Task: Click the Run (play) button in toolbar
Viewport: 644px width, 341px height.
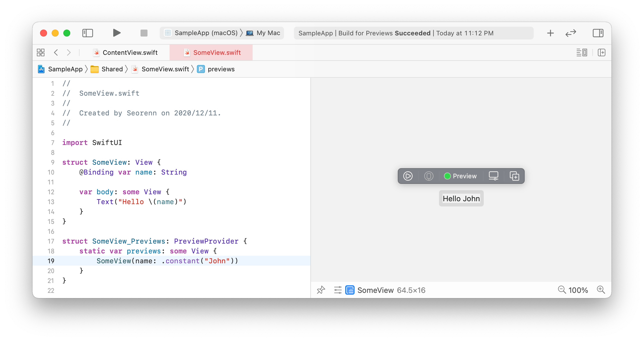Action: pyautogui.click(x=117, y=33)
